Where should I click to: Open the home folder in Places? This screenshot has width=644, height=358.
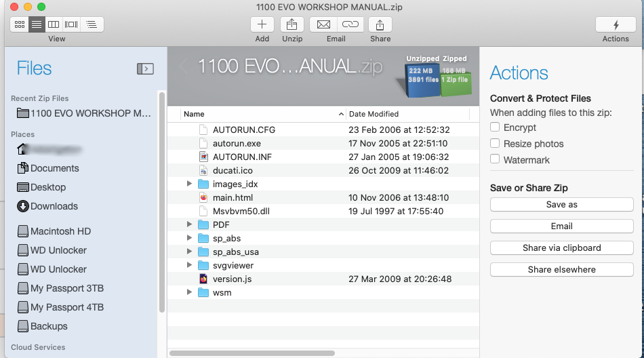49,149
